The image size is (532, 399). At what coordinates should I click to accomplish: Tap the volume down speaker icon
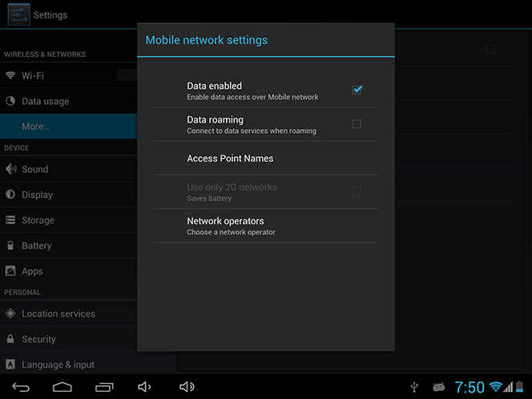coord(144,387)
